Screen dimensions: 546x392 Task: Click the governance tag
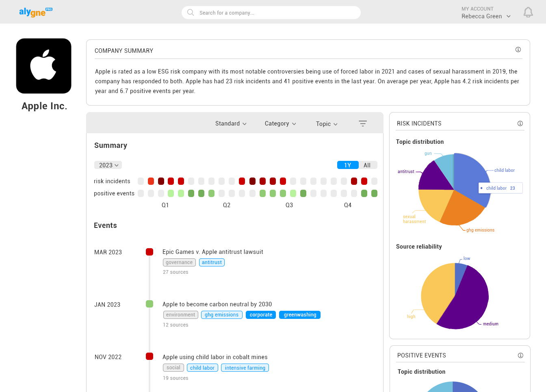[x=179, y=262]
